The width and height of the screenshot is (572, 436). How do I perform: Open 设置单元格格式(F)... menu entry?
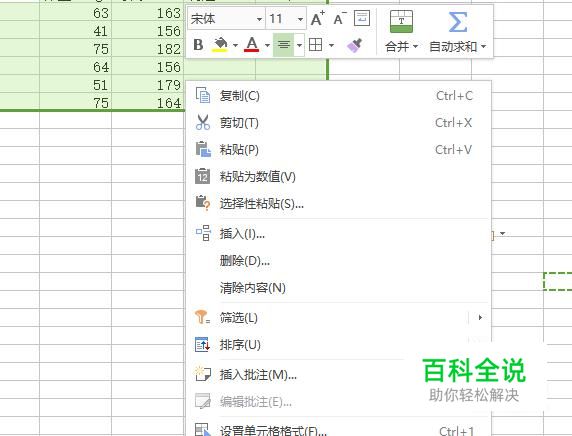(339, 430)
